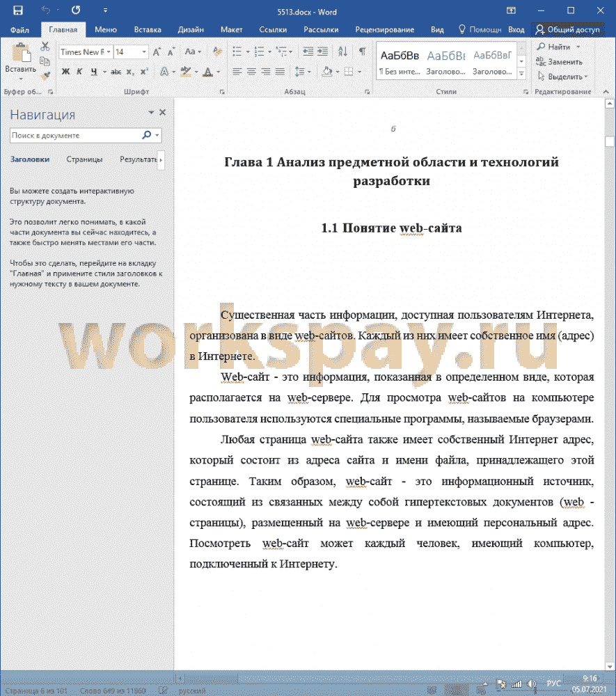Click the Общий доступ button
This screenshot has height=696, width=616.
coord(568,30)
